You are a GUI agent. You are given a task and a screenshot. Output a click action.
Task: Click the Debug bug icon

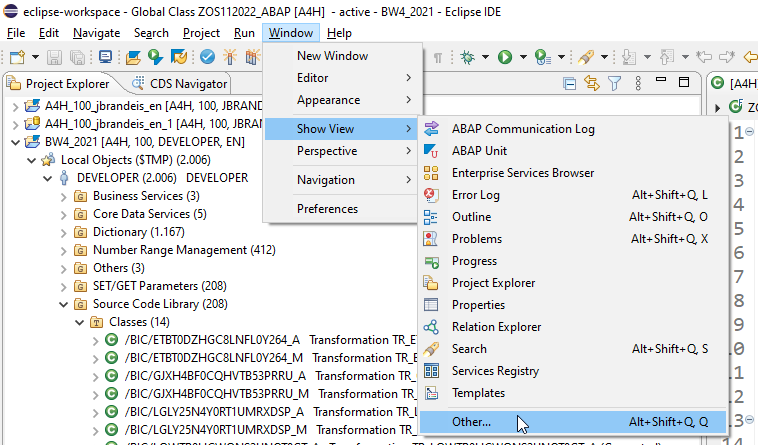pos(467,57)
